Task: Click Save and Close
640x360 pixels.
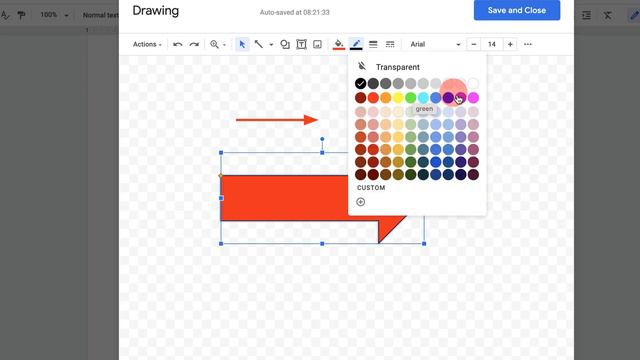Action: pyautogui.click(x=517, y=10)
